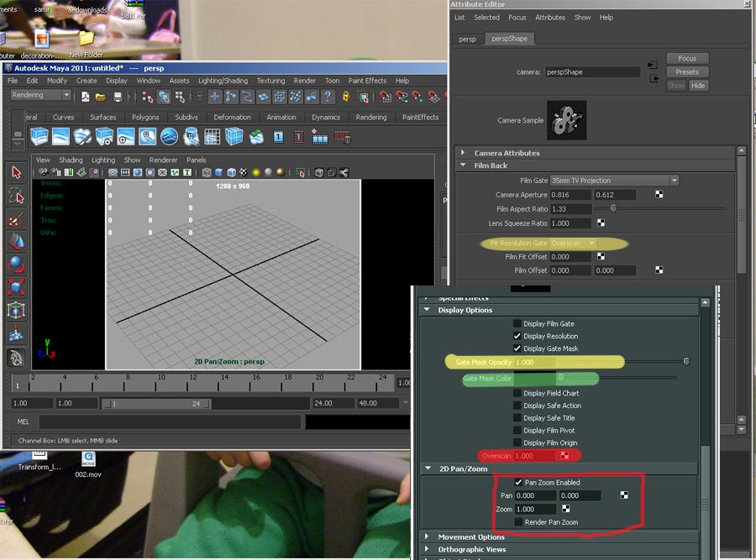Check Display Field Chart
The height and width of the screenshot is (560, 756).
click(x=517, y=393)
